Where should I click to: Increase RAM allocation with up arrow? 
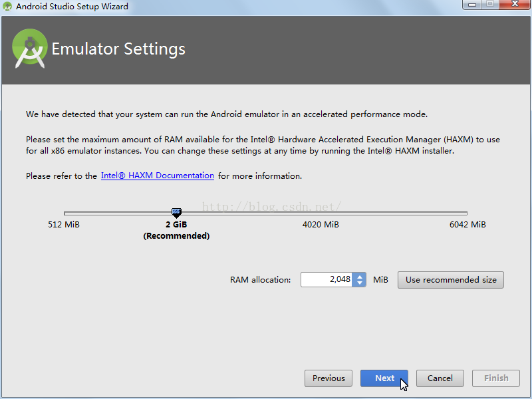(360, 276)
